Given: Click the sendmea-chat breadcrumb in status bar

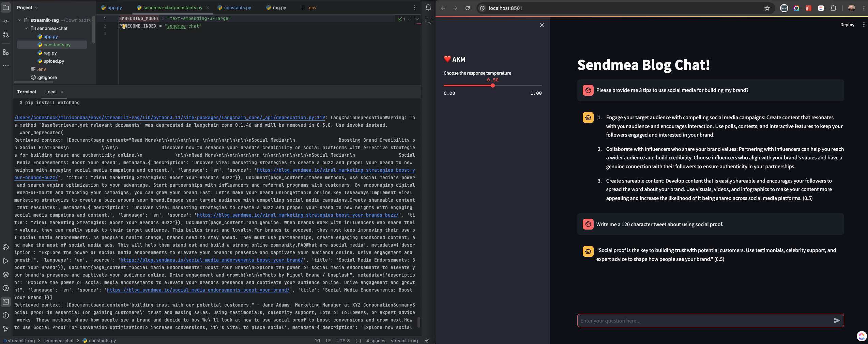Looking at the screenshot, I should pyautogui.click(x=58, y=341).
